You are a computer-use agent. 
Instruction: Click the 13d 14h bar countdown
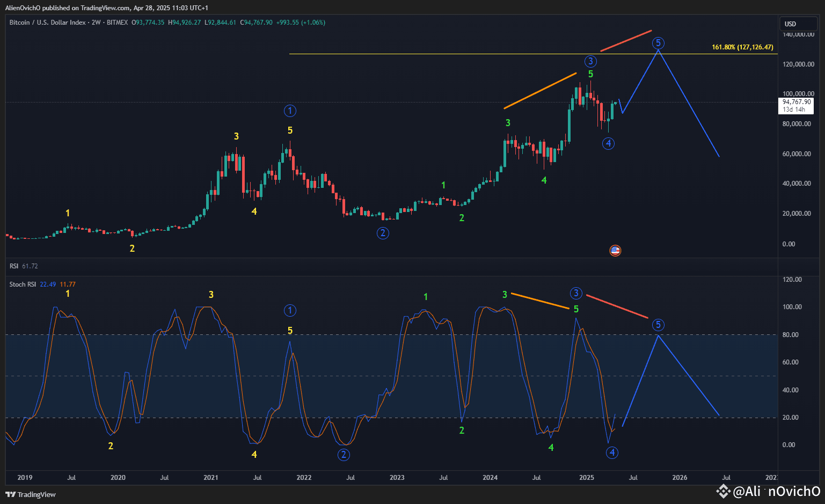click(x=794, y=109)
